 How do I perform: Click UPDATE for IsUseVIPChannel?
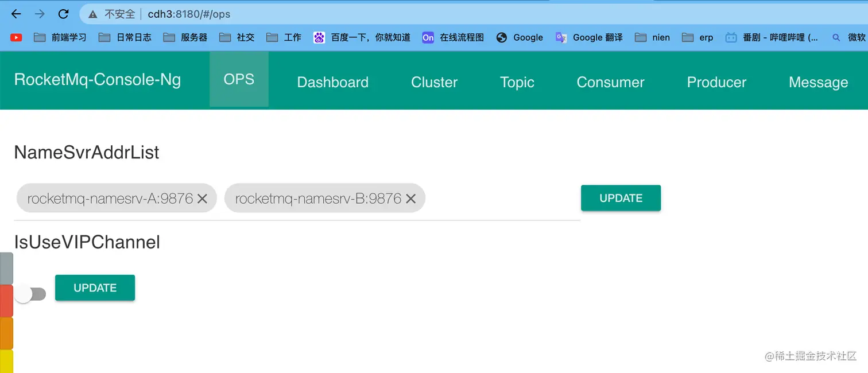pyautogui.click(x=95, y=288)
